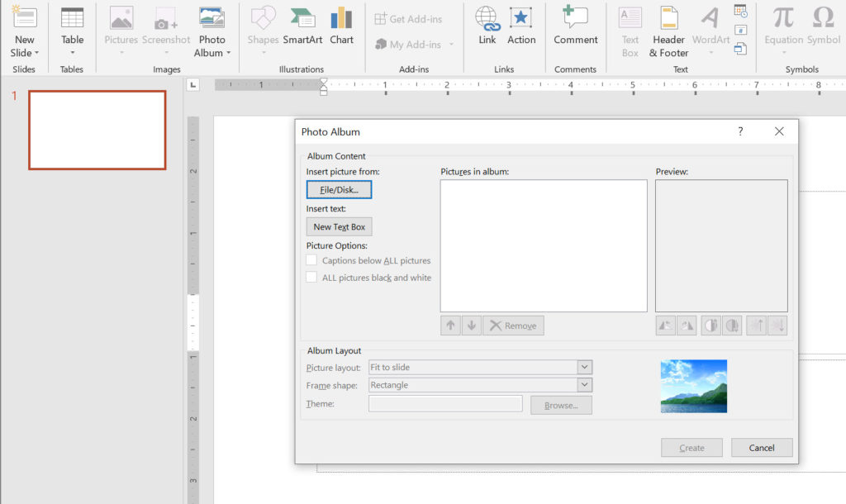Image resolution: width=846 pixels, height=504 pixels.
Task: Select slide 1 thumbnail
Action: (97, 130)
